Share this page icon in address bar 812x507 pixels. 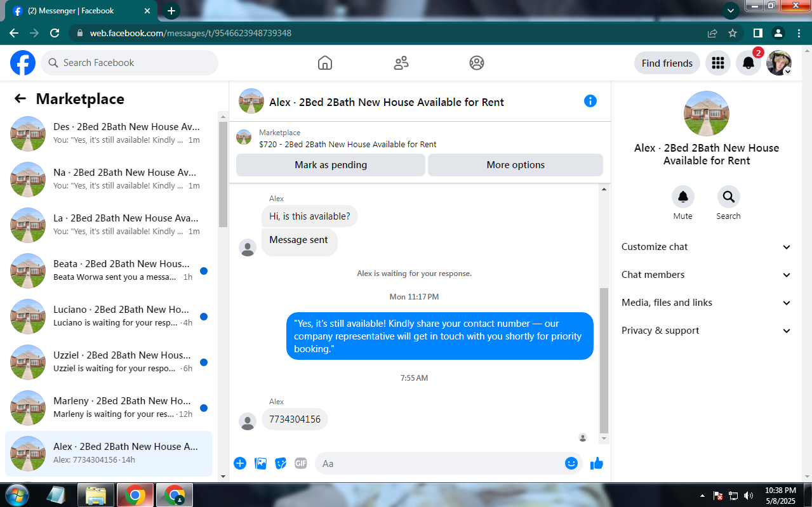coord(712,33)
